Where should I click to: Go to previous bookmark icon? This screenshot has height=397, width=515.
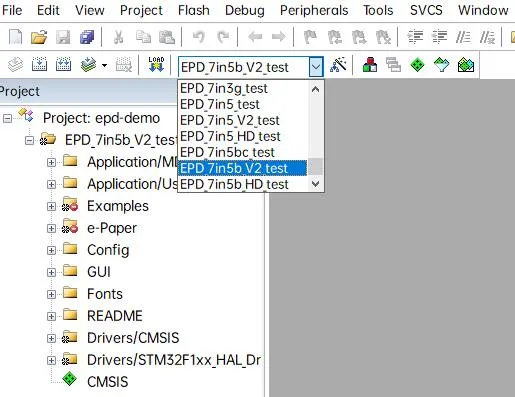click(334, 37)
